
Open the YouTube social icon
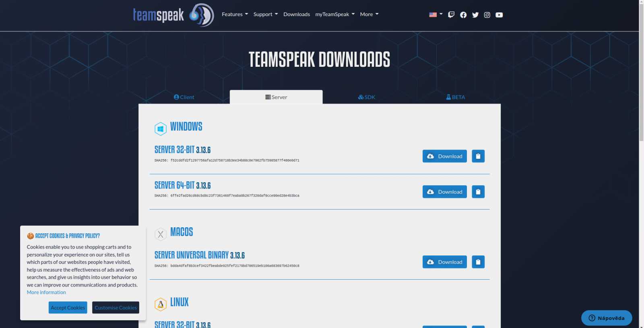(499, 15)
